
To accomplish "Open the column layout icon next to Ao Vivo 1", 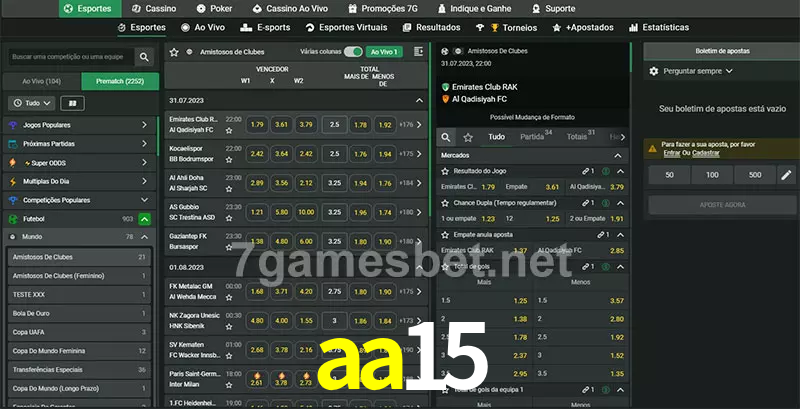I will pos(418,52).
